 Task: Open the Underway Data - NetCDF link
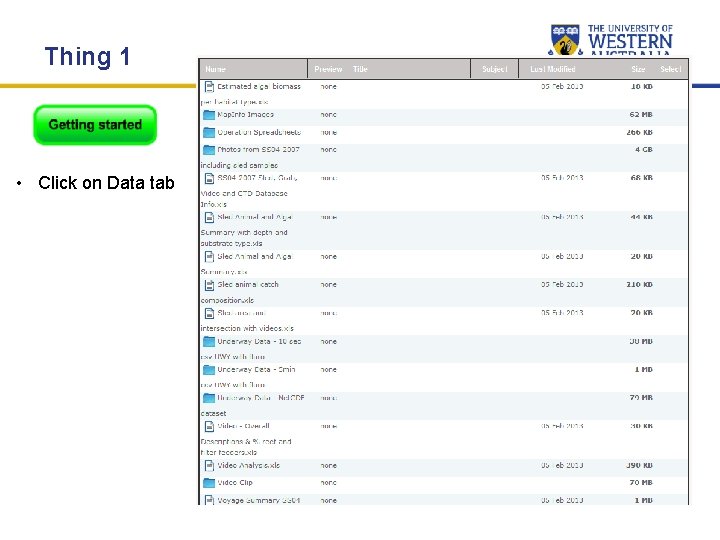click(261, 398)
